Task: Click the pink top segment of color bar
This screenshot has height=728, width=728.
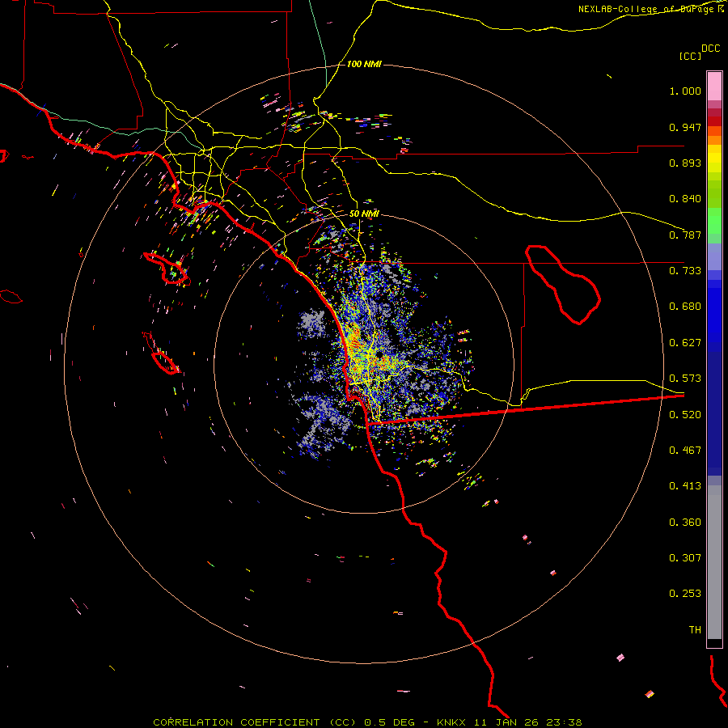Action: point(714,87)
